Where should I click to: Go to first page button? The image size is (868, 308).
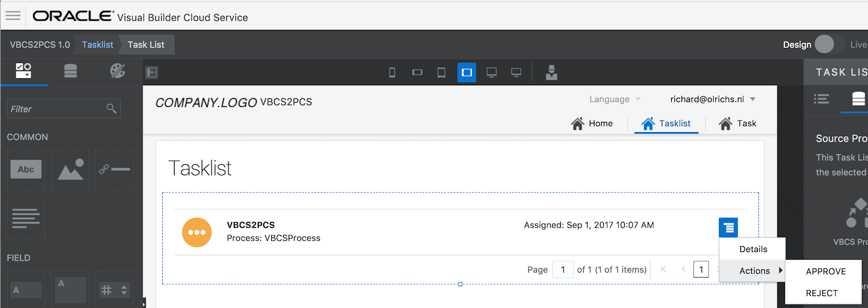(663, 269)
